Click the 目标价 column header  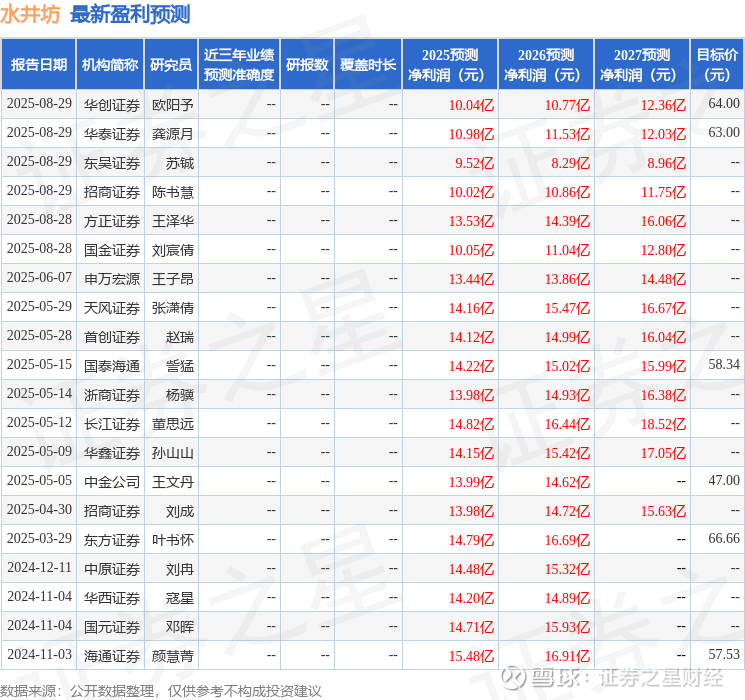(x=717, y=65)
